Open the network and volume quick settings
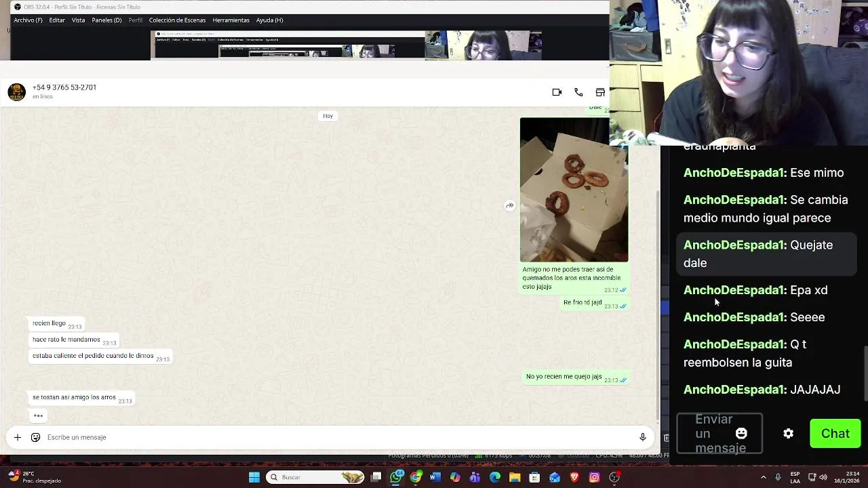The image size is (868, 488). point(818,477)
